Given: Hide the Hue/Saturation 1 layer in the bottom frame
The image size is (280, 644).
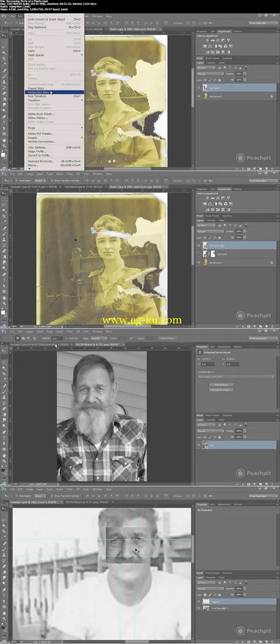Looking at the screenshot, I should point(199,608).
